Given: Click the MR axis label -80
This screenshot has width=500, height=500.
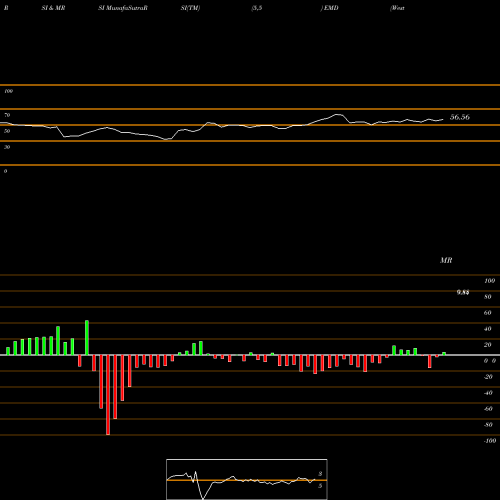Looking at the screenshot, I should pos(488,425).
